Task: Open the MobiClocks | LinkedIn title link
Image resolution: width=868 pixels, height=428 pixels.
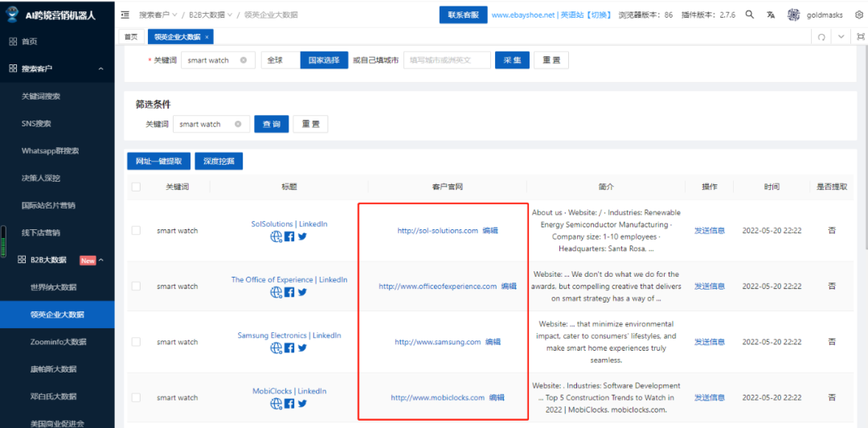Action: point(289,391)
